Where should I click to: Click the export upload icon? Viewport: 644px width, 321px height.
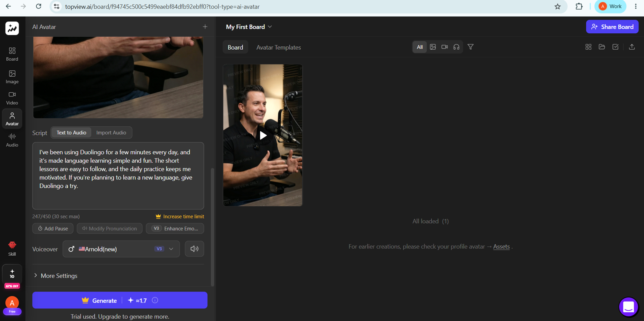(x=632, y=47)
